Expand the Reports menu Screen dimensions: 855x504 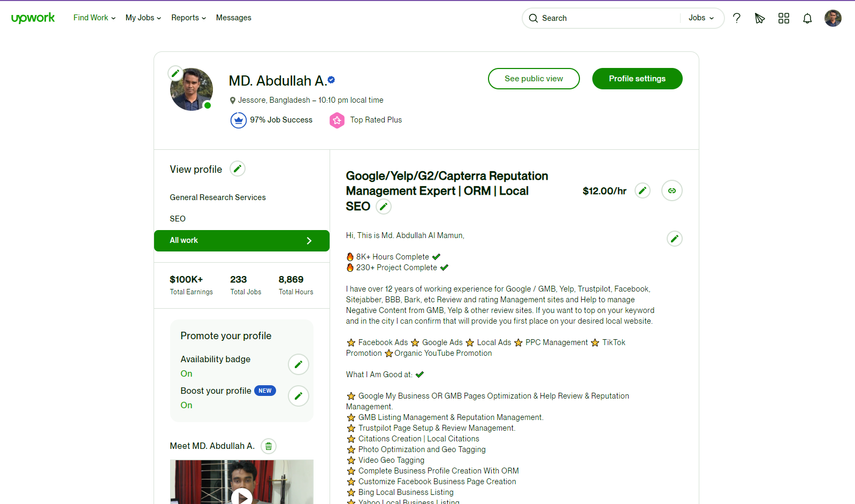(189, 18)
